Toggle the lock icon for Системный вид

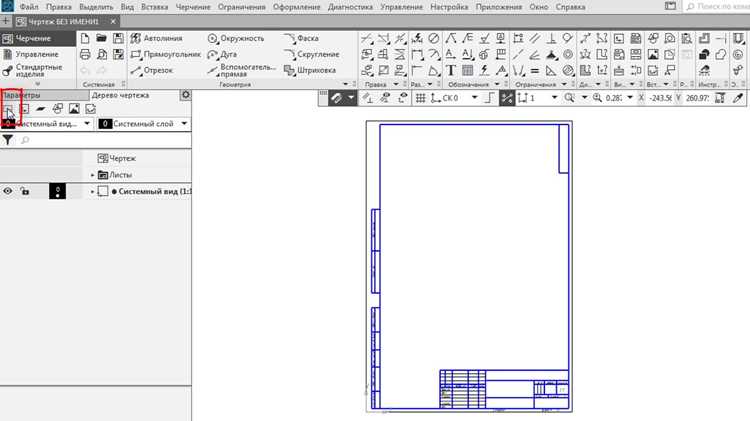(x=25, y=191)
